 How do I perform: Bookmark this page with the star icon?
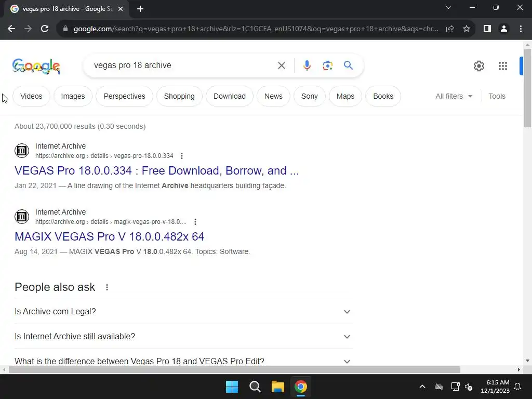467,29
